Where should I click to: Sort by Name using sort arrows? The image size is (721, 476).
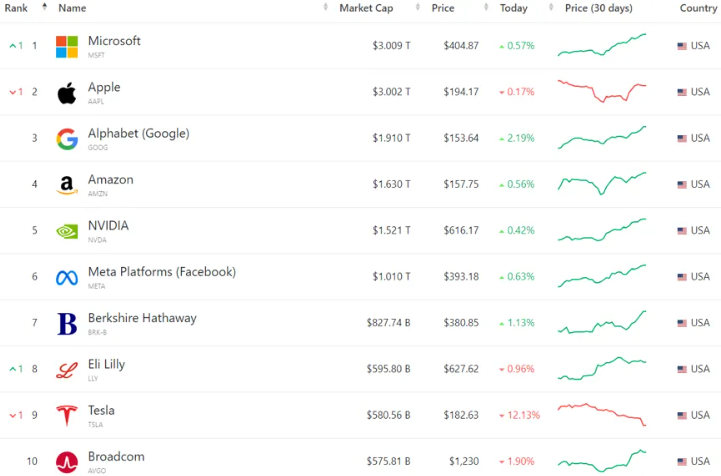pos(326,6)
